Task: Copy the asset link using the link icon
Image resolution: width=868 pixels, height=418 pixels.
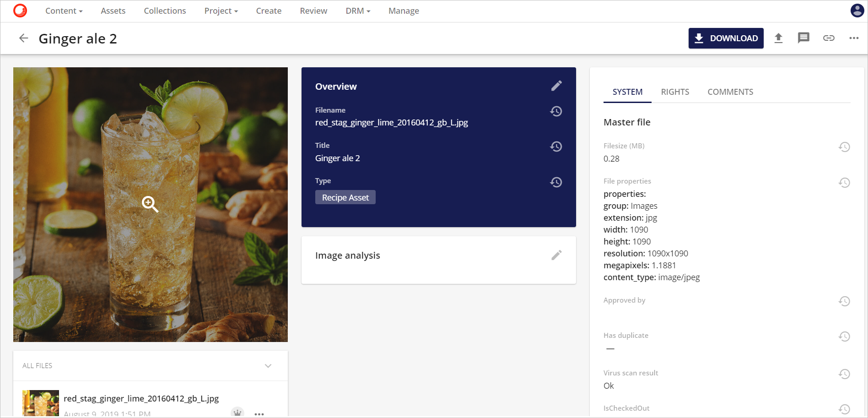Action: point(829,38)
